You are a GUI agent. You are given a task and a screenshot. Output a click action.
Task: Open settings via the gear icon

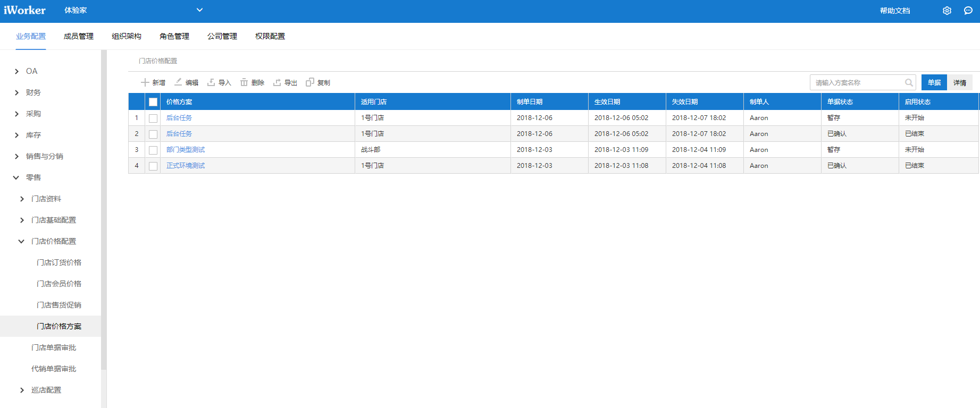(947, 11)
